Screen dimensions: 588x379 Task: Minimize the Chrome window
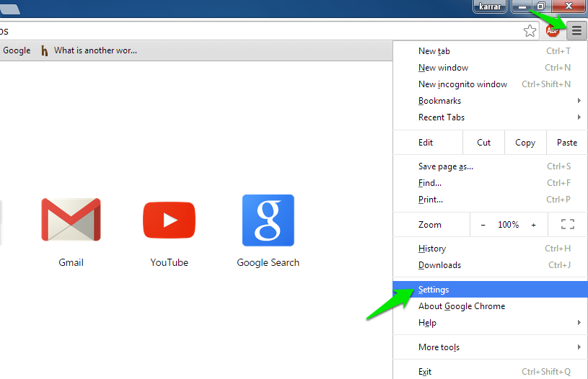point(522,6)
